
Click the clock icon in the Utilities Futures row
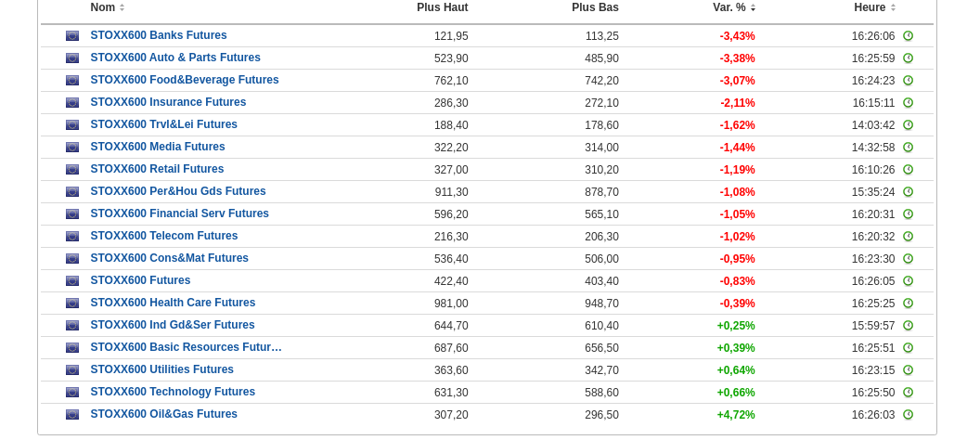908,370
